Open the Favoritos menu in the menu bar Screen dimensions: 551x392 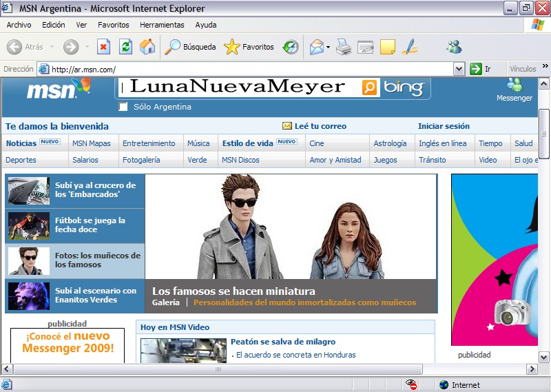coord(113,25)
